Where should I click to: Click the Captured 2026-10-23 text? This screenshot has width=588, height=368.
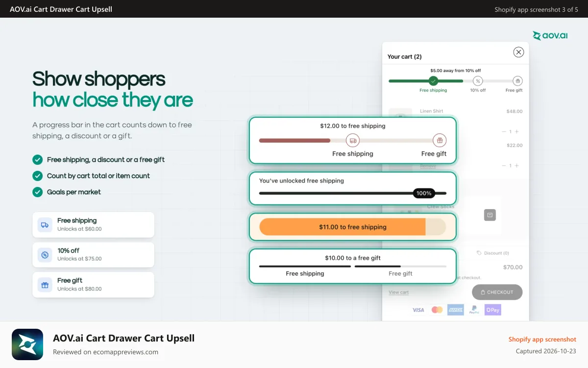point(546,351)
